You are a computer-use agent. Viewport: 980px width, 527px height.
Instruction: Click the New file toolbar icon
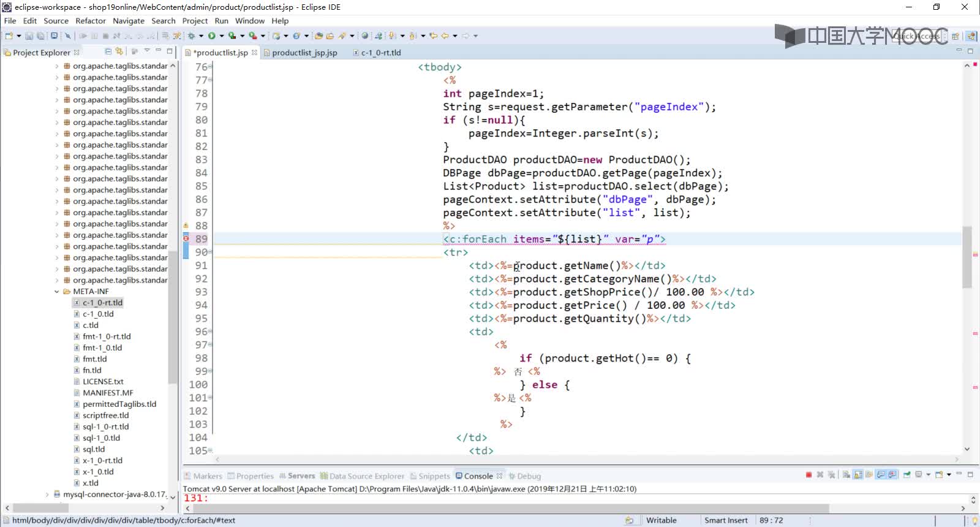pyautogui.click(x=9, y=36)
